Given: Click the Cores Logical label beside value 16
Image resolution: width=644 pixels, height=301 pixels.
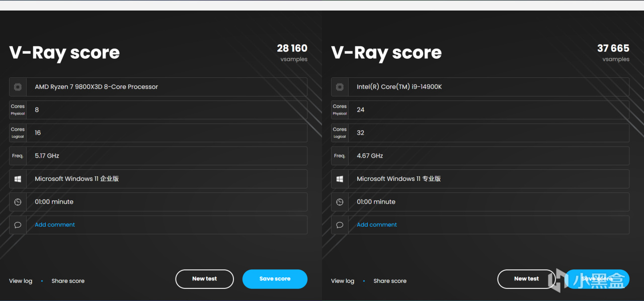Looking at the screenshot, I should [18, 133].
